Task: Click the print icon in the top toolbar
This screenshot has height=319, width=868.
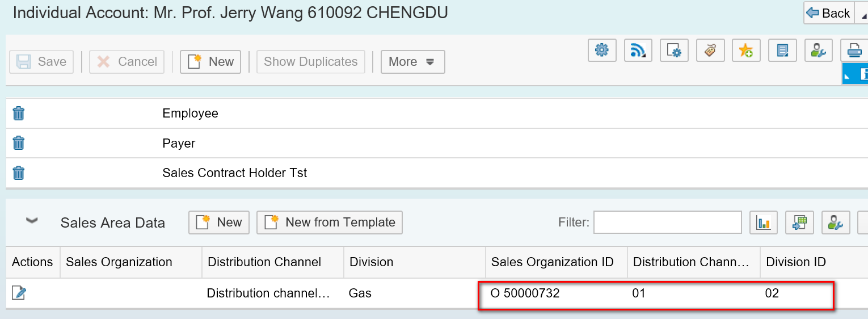Action: (854, 51)
